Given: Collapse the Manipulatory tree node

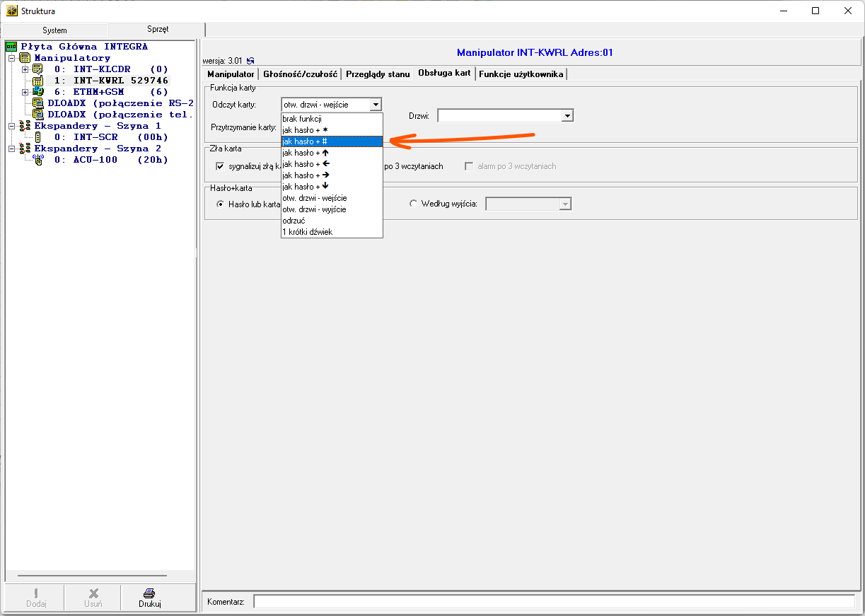Looking at the screenshot, I should pyautogui.click(x=12, y=58).
